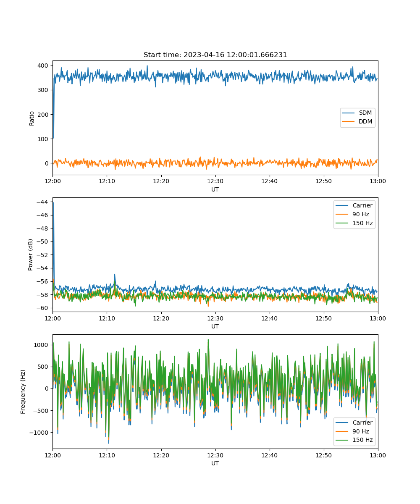
Task: Click the '12:50' time tick under the Frequency plot
Action: pyautogui.click(x=323, y=455)
